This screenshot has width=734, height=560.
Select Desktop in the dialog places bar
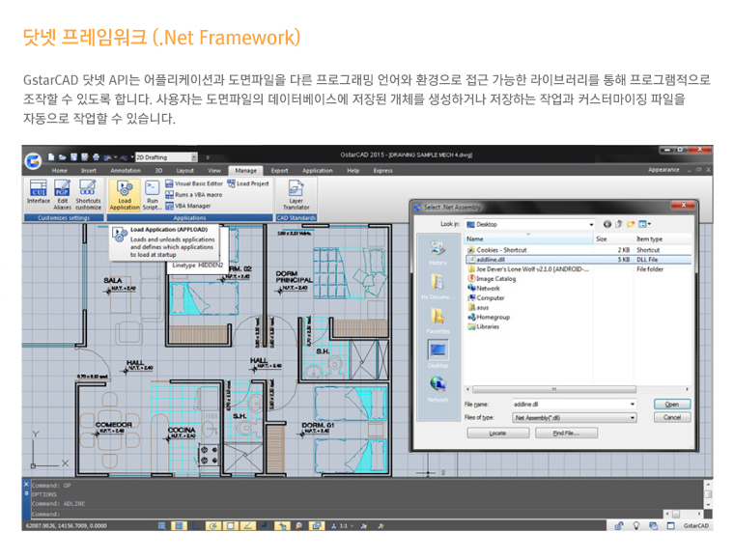(438, 352)
